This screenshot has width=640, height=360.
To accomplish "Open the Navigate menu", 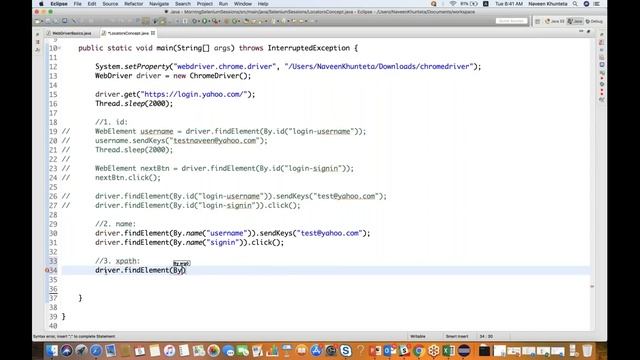I will [159, 4].
